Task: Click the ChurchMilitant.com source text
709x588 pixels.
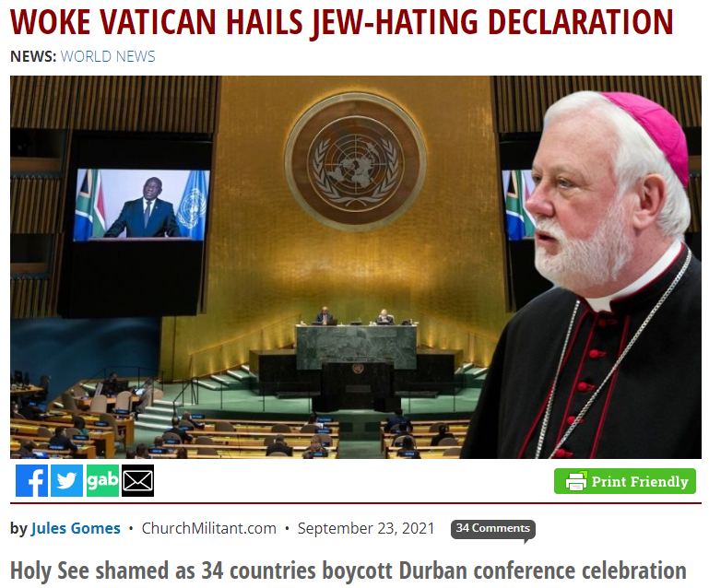Action: [209, 528]
